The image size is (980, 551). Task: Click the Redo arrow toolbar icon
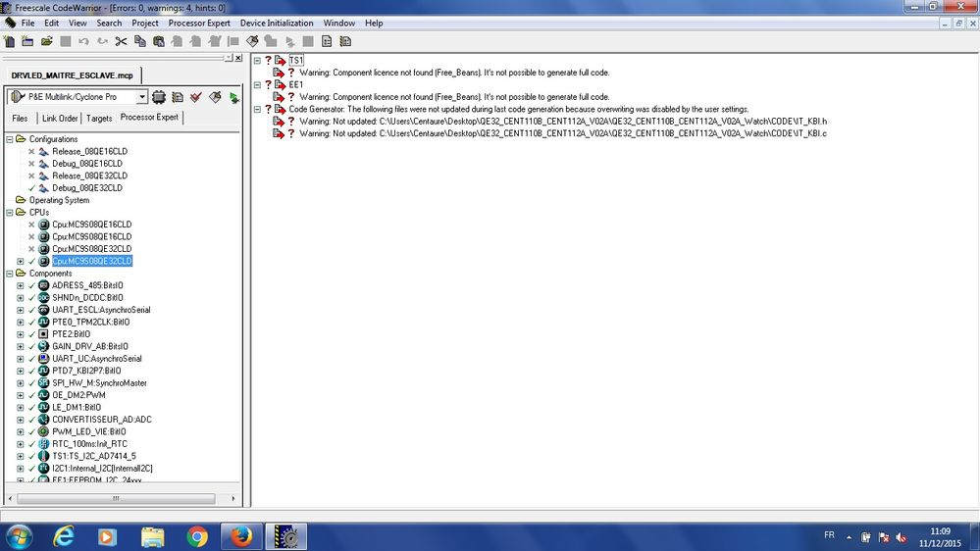pyautogui.click(x=102, y=41)
